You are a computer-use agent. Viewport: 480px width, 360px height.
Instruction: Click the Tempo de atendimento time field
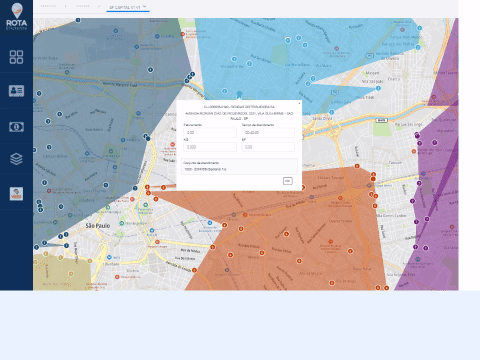pyautogui.click(x=268, y=133)
